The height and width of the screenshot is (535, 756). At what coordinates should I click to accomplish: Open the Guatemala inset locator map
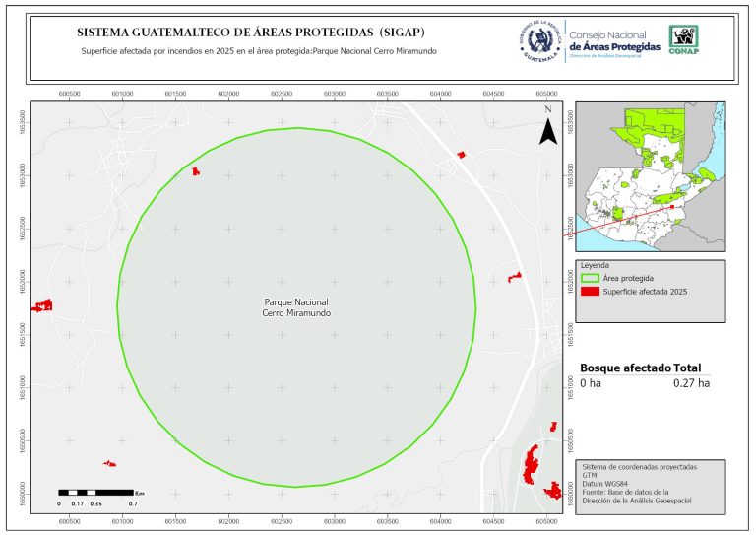[650, 178]
